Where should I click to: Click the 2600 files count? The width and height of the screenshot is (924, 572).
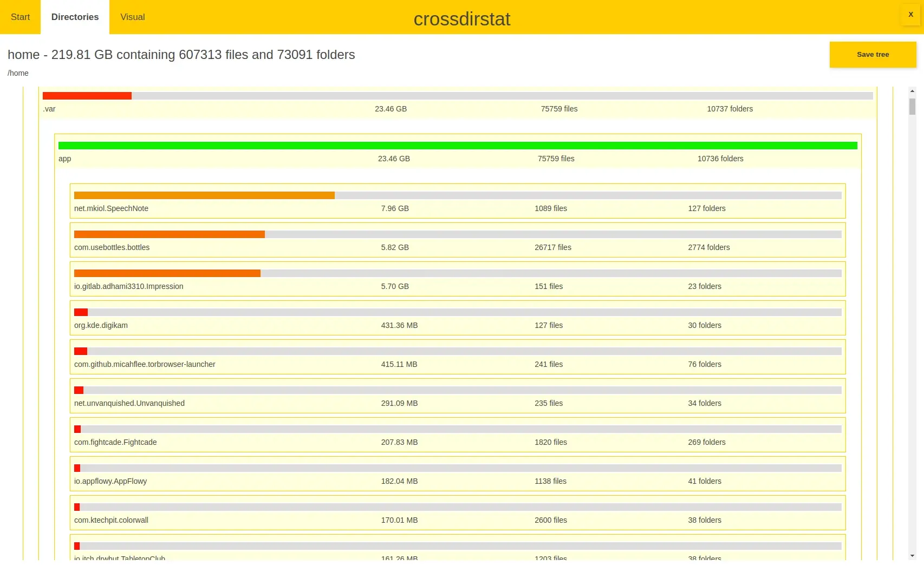[x=551, y=520]
